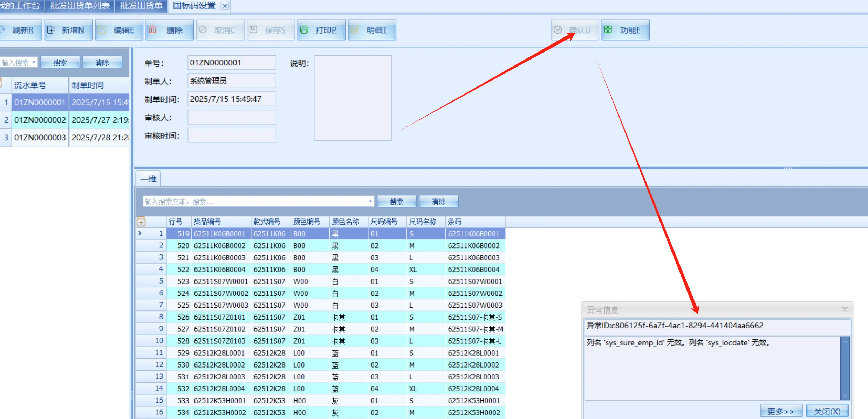Select record 01ZN0000002 in the list
This screenshot has width=868, height=419.
pos(40,120)
